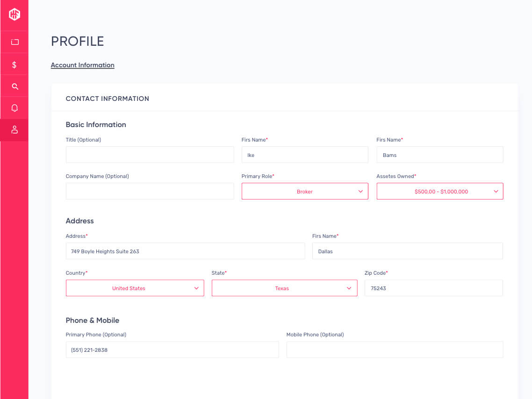Image resolution: width=532 pixels, height=399 pixels.
Task: Select the PROFILE page heading
Action: coord(77,42)
